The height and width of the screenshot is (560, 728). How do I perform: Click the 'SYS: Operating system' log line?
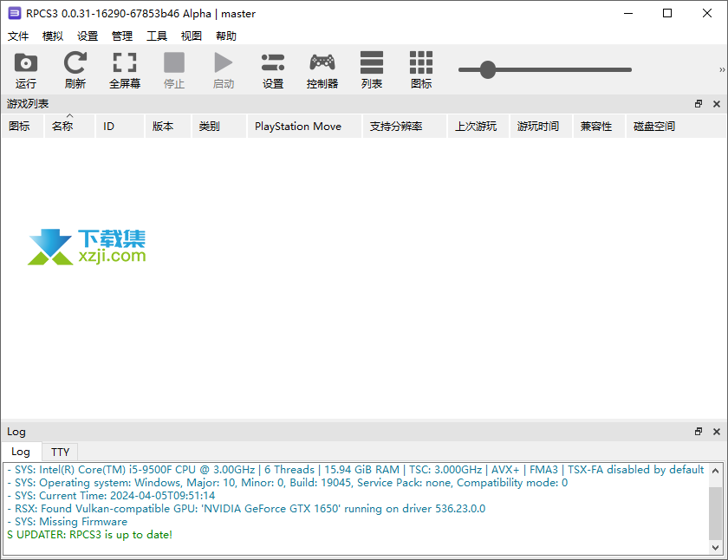tap(288, 483)
